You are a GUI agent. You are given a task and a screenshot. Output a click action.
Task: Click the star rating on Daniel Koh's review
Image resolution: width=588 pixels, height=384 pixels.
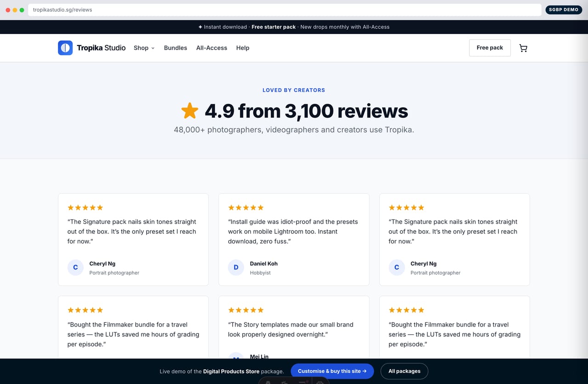246,208
